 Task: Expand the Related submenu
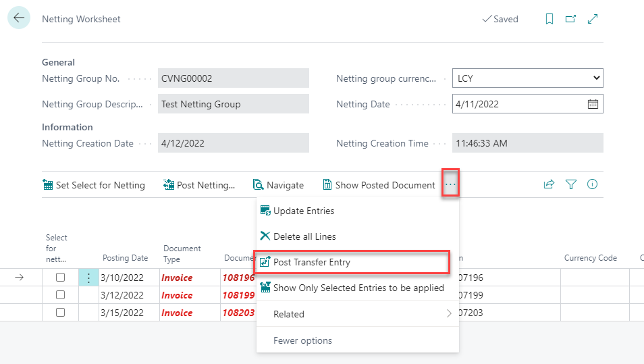(356, 314)
